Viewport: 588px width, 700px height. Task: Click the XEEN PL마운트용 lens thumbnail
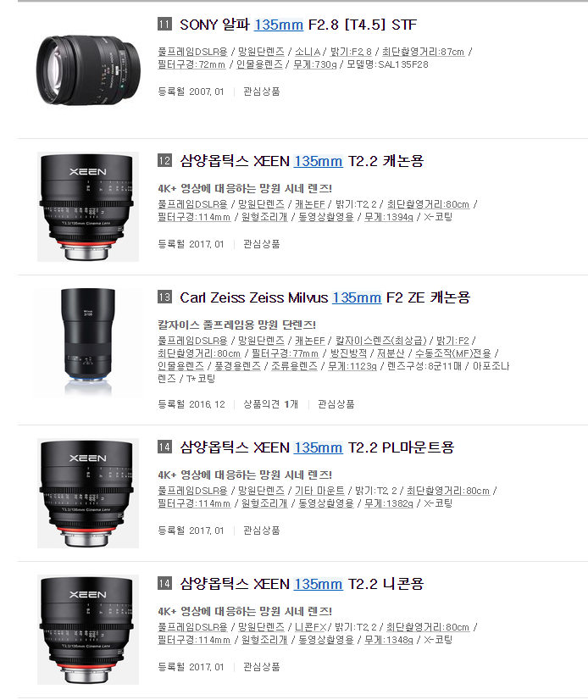(x=88, y=493)
